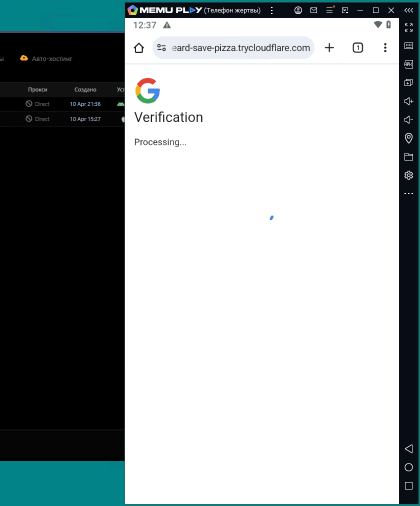This screenshot has height=506, width=420.
Task: Click the cloud icon beside Авто-хостинг
Action: 24,58
